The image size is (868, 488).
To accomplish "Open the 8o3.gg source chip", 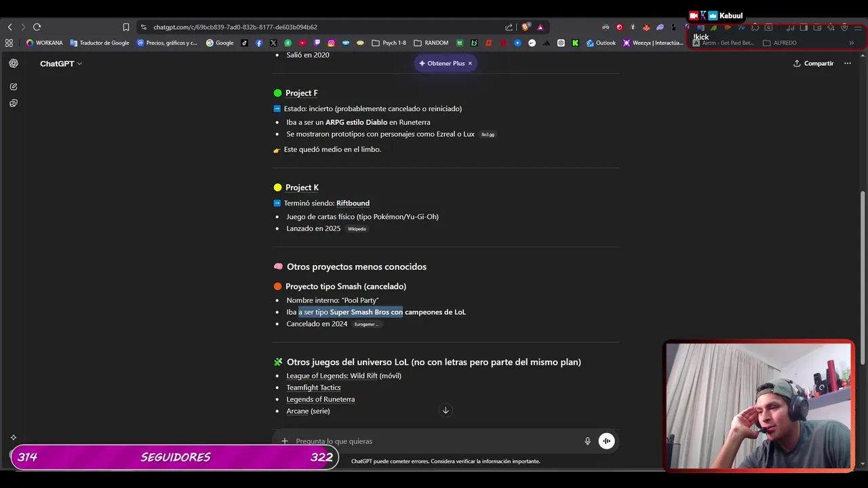I will (x=488, y=134).
